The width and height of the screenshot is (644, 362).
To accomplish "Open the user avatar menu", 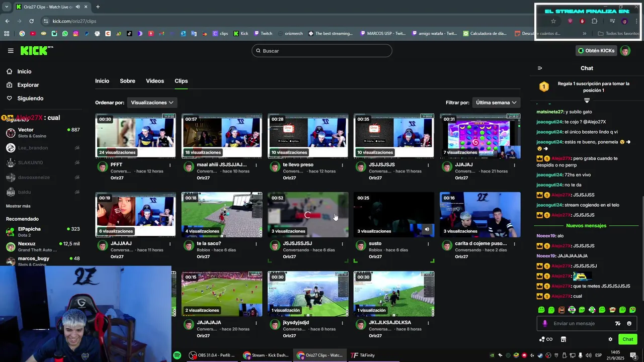I will point(625,51).
